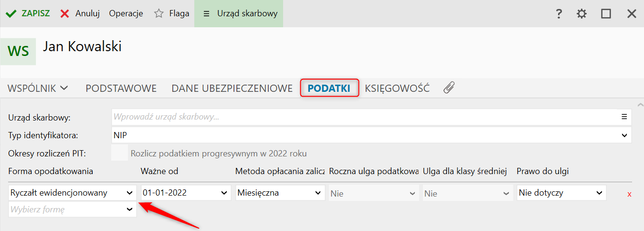Open the Operacje menu
The width and height of the screenshot is (644, 231).
pos(126,13)
